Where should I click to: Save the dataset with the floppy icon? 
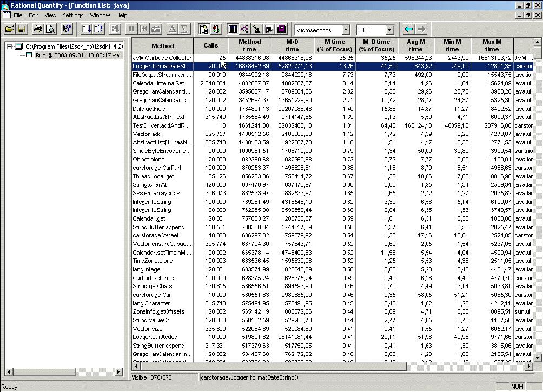coord(22,29)
